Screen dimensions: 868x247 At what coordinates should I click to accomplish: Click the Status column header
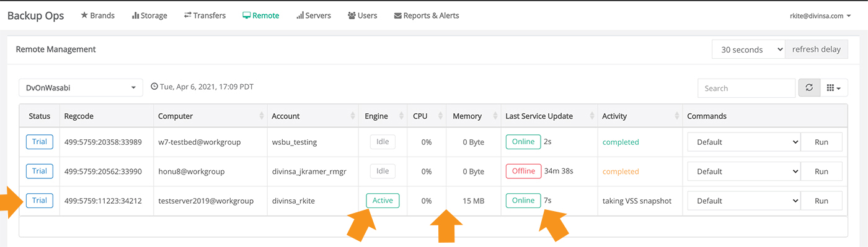point(39,116)
